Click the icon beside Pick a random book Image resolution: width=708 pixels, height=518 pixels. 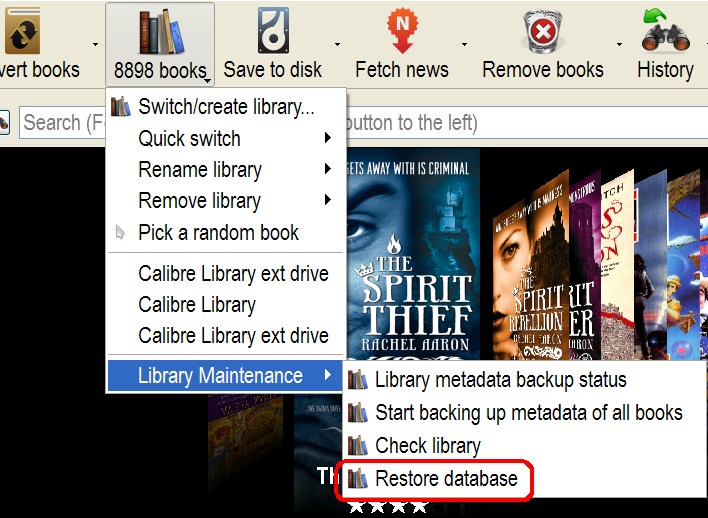120,232
